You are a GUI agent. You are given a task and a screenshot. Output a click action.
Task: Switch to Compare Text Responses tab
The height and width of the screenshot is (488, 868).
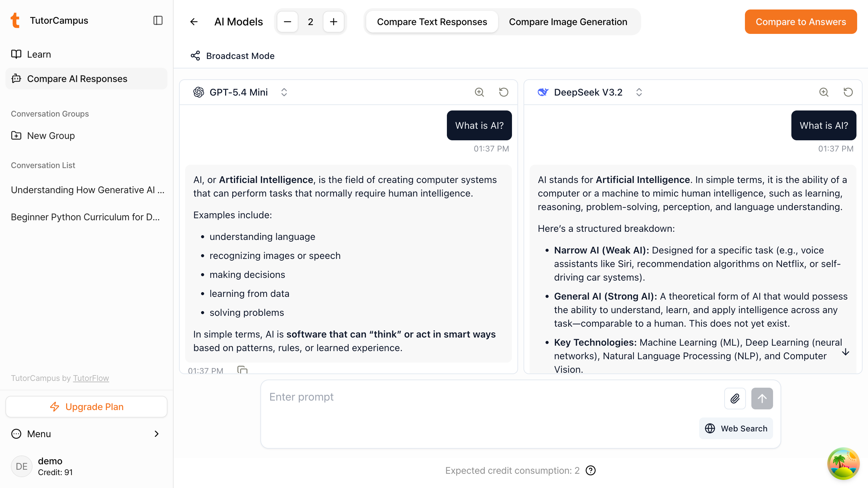pos(432,22)
